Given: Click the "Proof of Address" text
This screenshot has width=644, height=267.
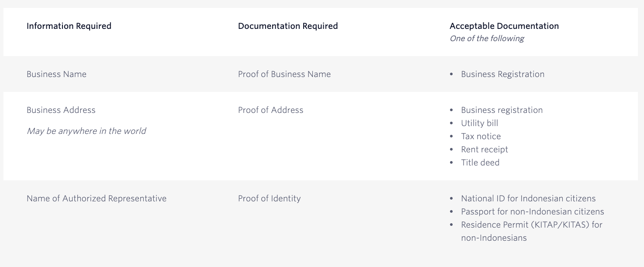Looking at the screenshot, I should click(x=270, y=110).
